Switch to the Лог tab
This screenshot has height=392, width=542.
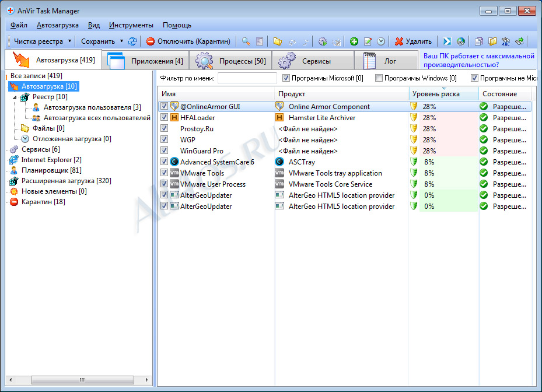coord(386,61)
